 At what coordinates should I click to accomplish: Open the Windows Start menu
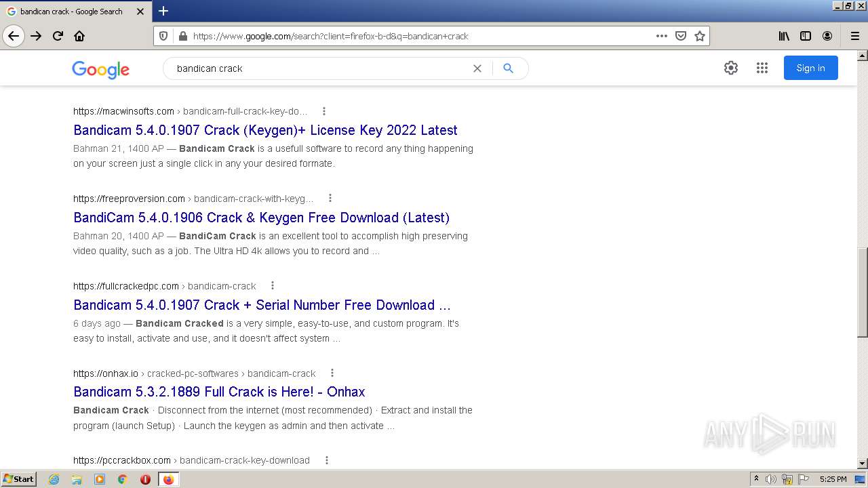(18, 479)
